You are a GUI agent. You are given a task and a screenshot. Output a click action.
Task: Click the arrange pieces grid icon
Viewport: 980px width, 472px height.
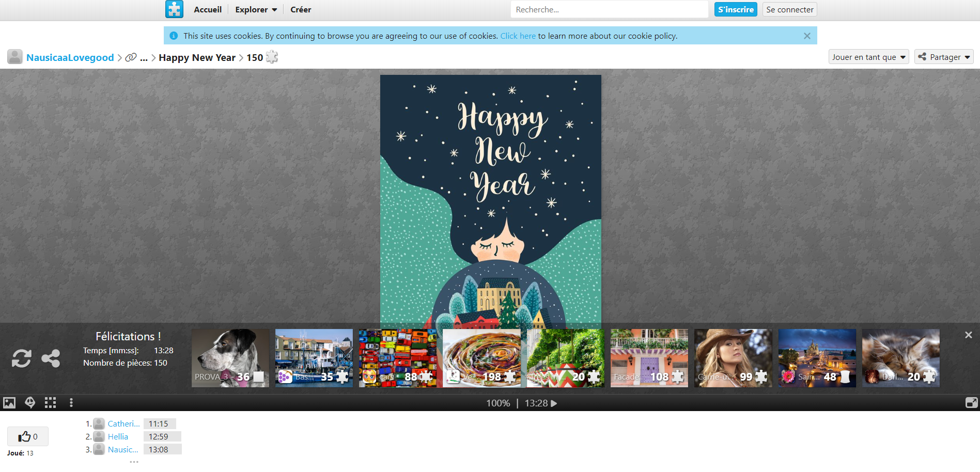[x=50, y=403]
